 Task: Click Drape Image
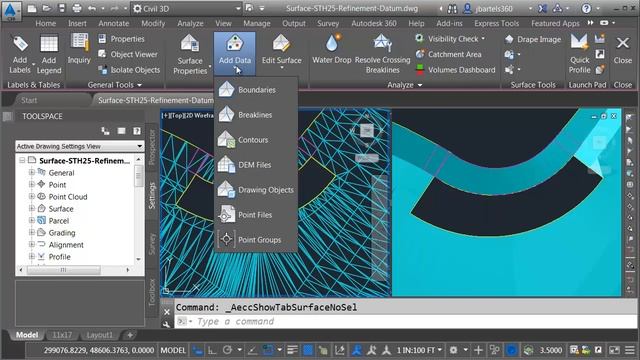click(533, 39)
